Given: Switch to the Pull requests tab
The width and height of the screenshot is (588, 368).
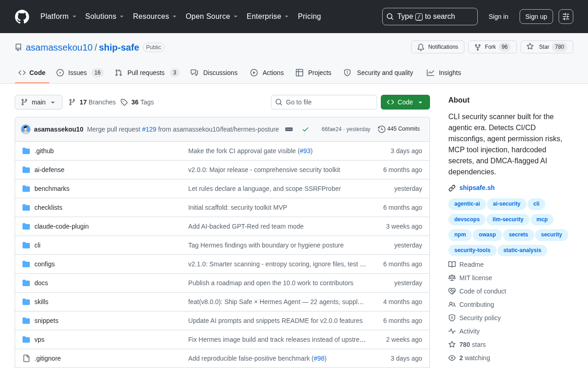Looking at the screenshot, I should click(x=147, y=73).
